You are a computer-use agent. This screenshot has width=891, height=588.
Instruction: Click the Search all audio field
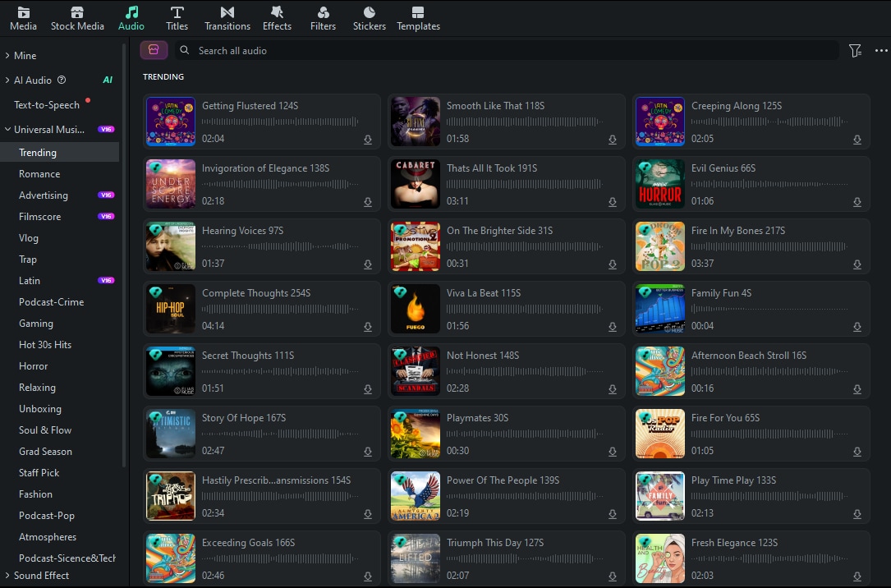coord(507,51)
